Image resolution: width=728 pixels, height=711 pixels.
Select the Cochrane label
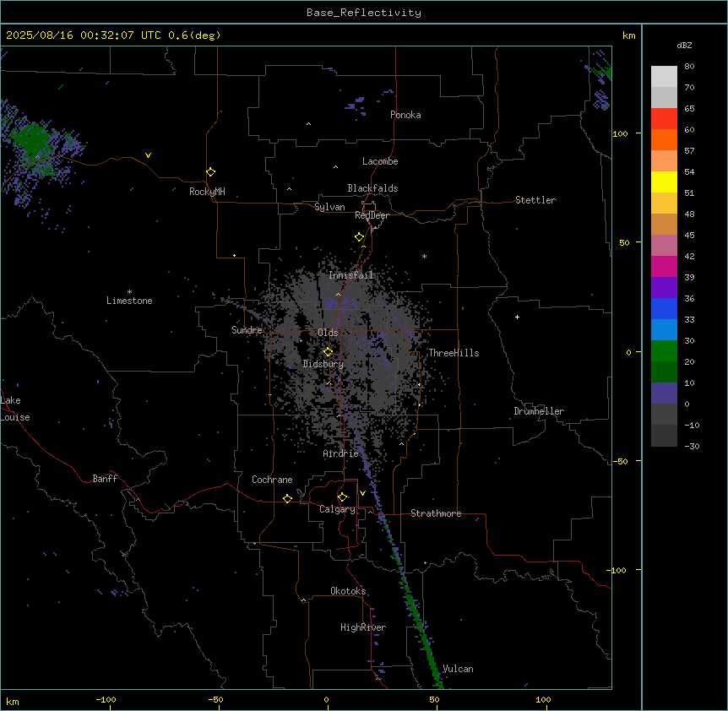coord(272,480)
